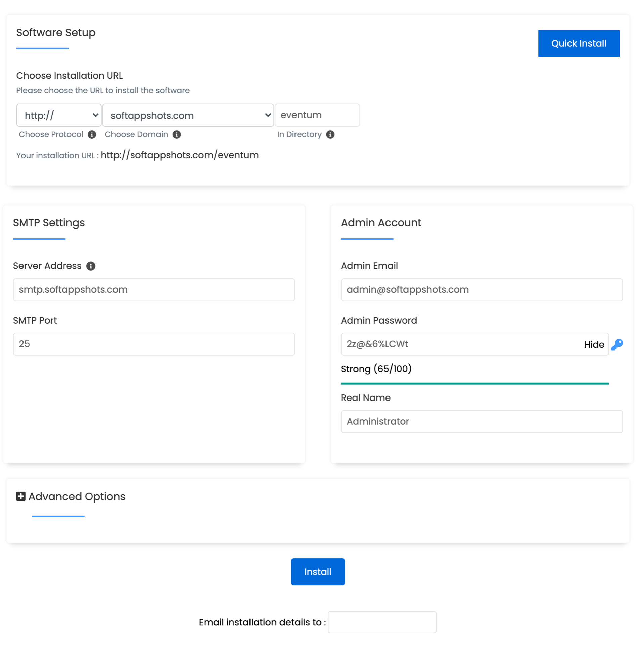
Task: Click the info icon next to Choose Protocol
Action: pos(92,134)
